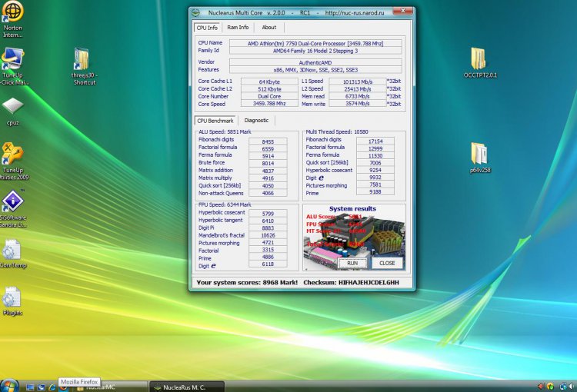Click Non-attack Queens score 4066
Viewport: 577px width, 392px height.
tap(268, 193)
